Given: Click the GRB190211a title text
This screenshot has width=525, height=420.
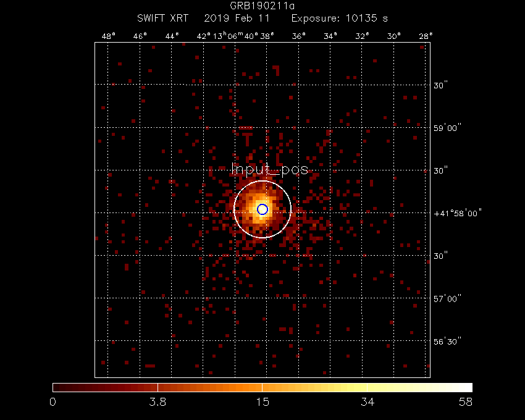Looking at the screenshot, I should tap(262, 7).
